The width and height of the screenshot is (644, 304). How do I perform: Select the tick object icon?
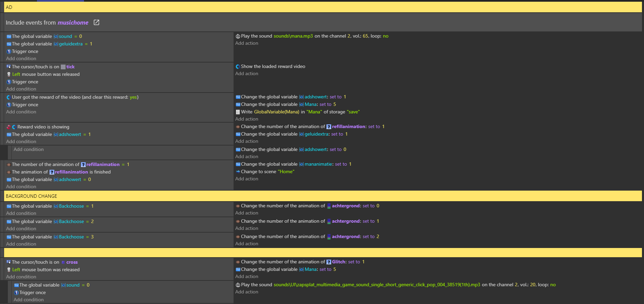pos(63,67)
